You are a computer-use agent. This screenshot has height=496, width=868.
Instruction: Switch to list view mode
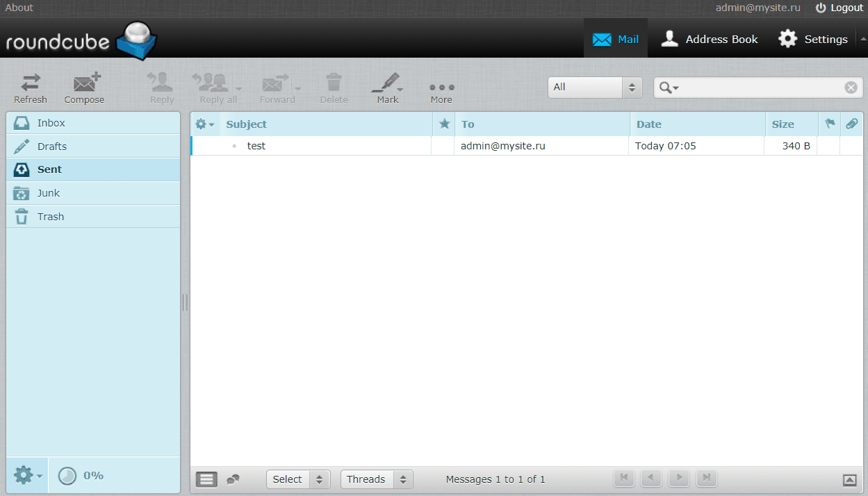coord(207,479)
